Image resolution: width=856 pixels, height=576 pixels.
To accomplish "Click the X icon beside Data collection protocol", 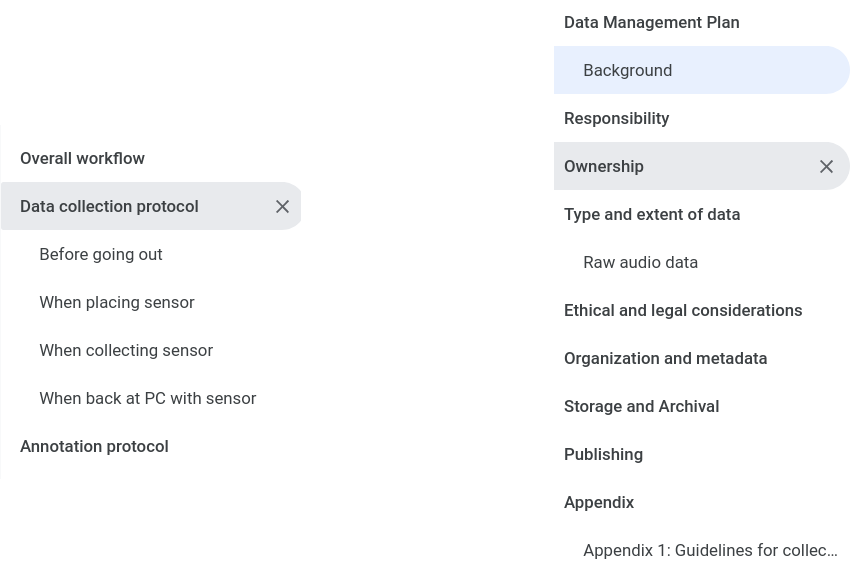I will [282, 206].
